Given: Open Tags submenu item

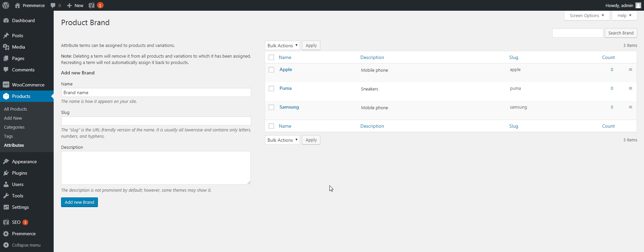Looking at the screenshot, I should coord(8,136).
